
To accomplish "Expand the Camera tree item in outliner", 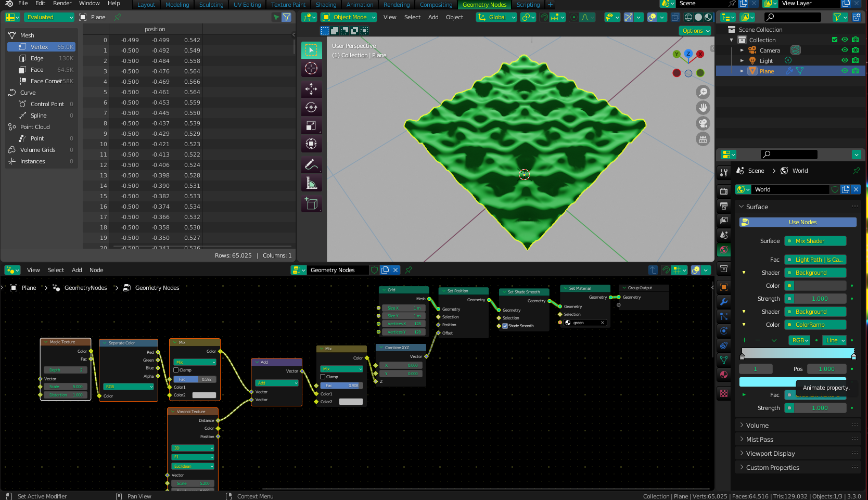I will coord(742,50).
